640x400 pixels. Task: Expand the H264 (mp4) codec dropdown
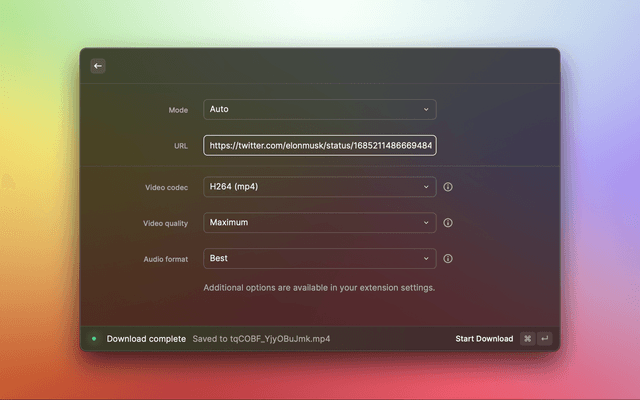319,187
